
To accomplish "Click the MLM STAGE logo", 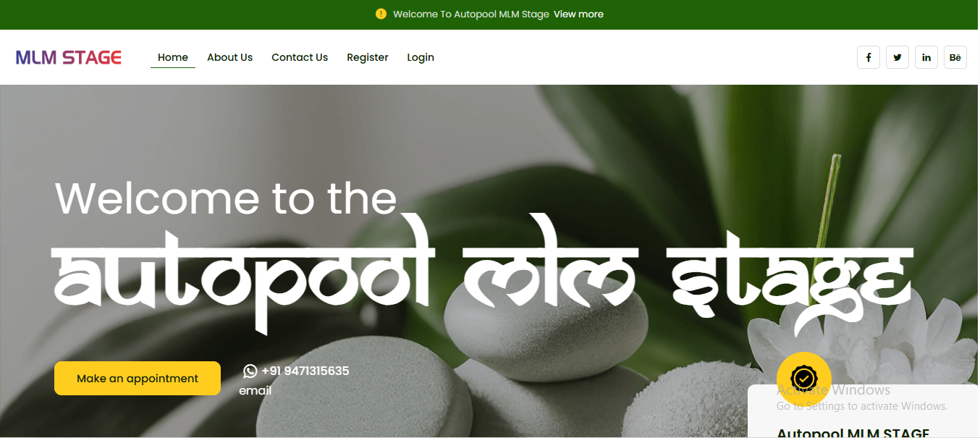I will (69, 57).
